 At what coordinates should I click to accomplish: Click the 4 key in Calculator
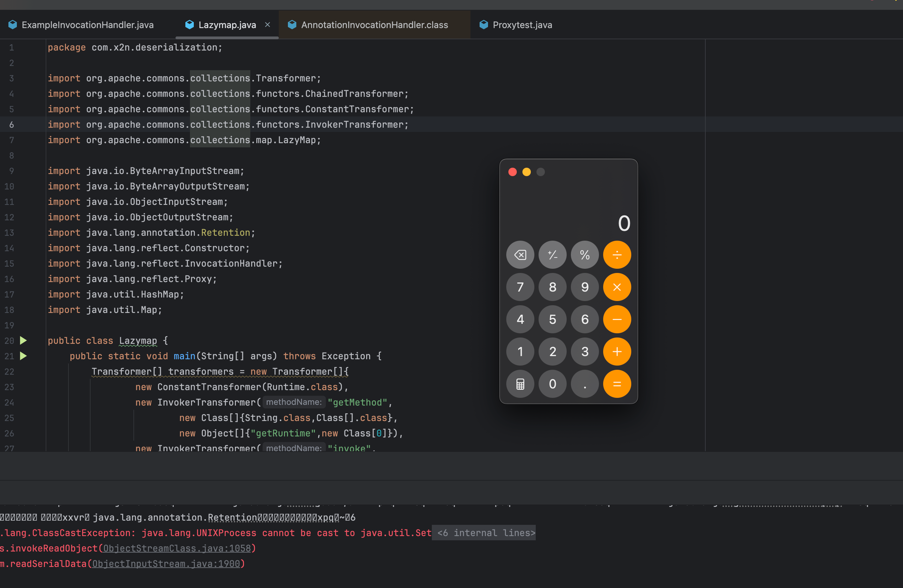tap(520, 319)
